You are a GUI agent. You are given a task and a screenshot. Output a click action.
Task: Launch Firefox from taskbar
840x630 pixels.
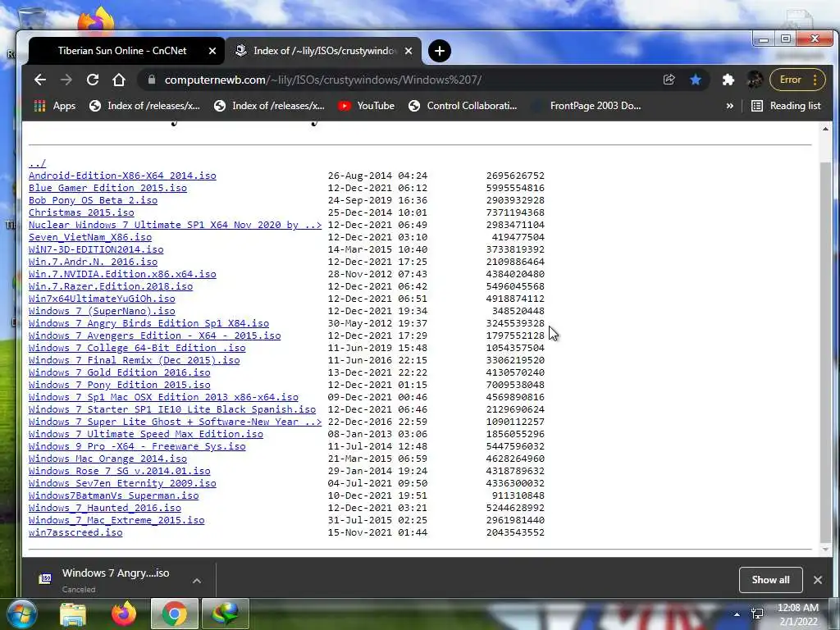(x=123, y=614)
